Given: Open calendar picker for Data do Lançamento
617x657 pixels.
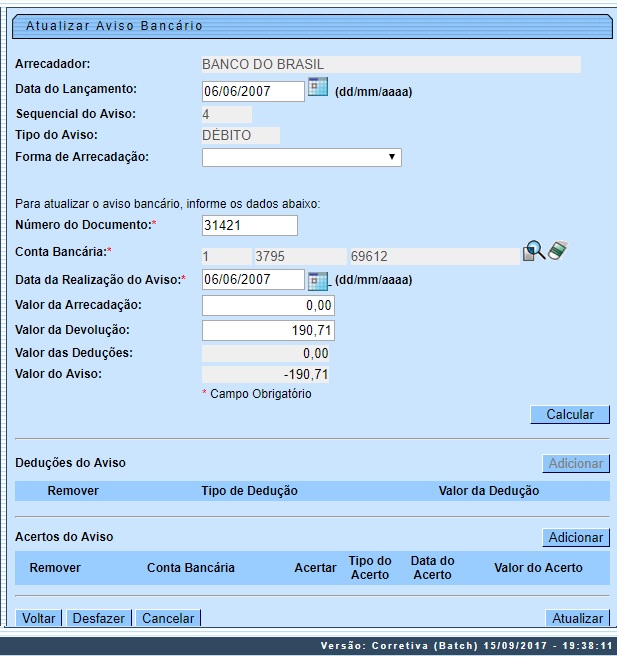Looking at the screenshot, I should 318,88.
